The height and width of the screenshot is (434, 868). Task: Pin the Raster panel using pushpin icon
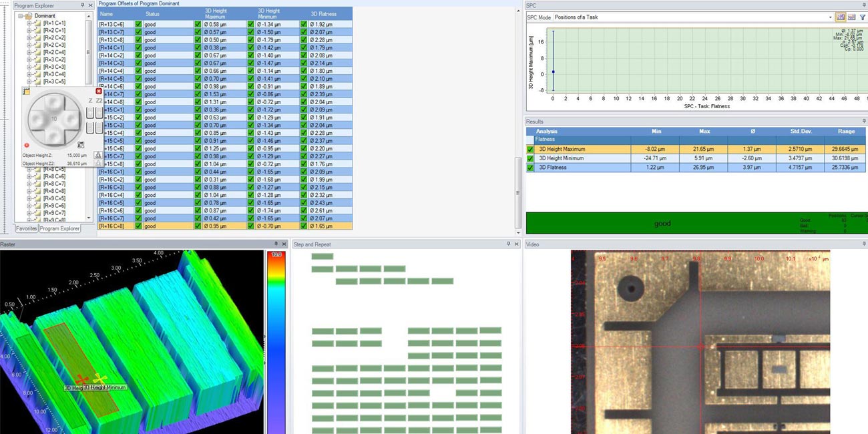(275, 244)
